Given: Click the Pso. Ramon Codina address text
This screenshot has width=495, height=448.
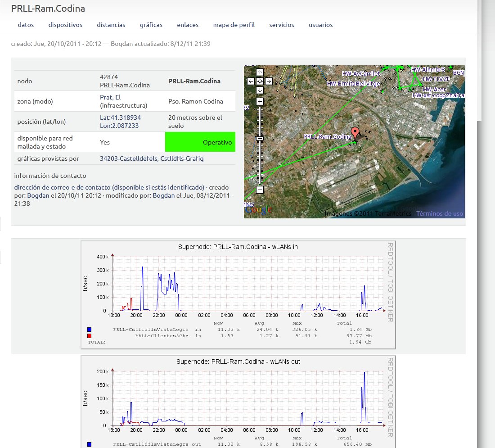Looking at the screenshot, I should [196, 101].
